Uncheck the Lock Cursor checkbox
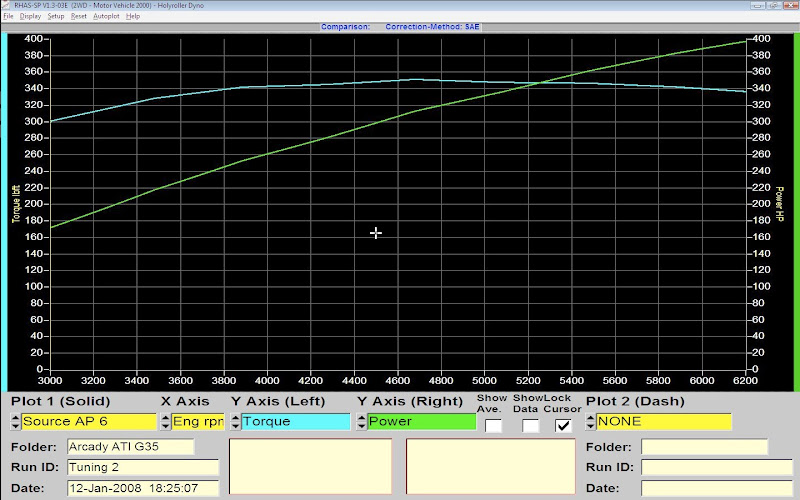The width and height of the screenshot is (800, 500). (x=564, y=425)
